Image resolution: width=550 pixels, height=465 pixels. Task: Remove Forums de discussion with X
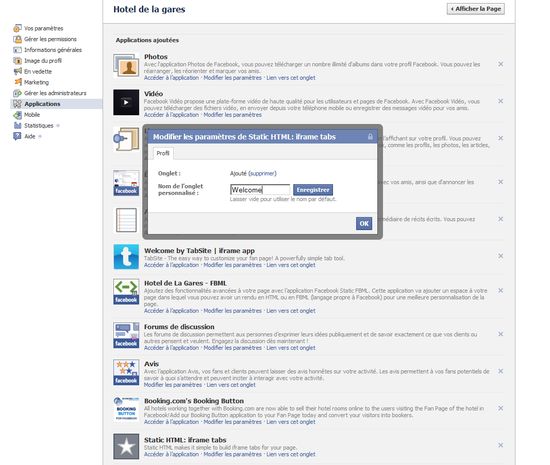(501, 334)
